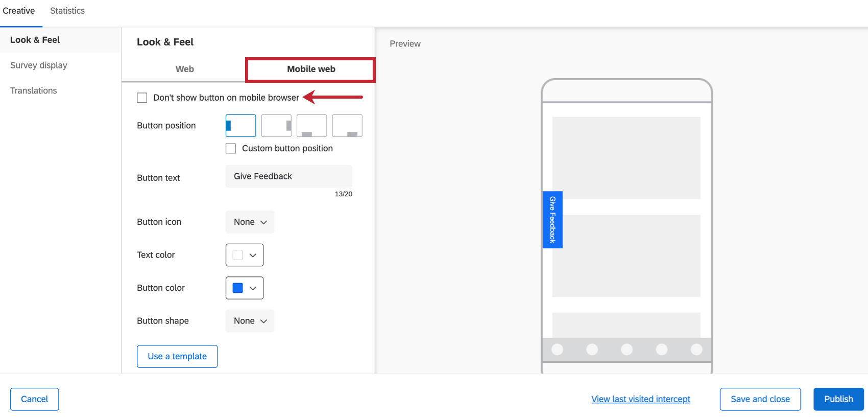Select bottom-center button position icon
The image size is (868, 418).
[311, 126]
